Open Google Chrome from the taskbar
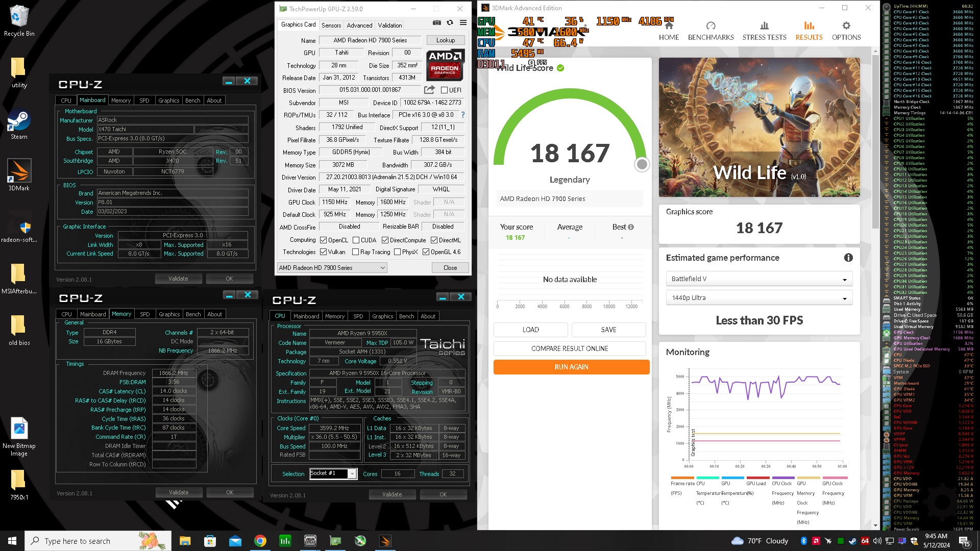 260,541
